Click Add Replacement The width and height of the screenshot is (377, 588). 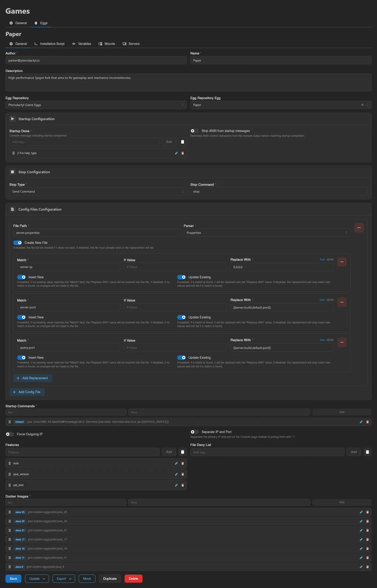click(x=33, y=378)
